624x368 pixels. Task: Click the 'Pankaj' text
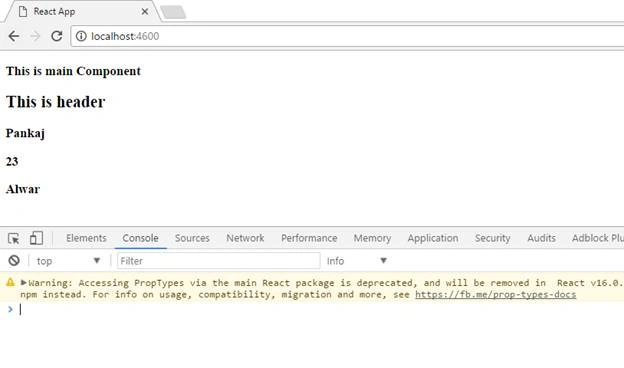(x=25, y=133)
